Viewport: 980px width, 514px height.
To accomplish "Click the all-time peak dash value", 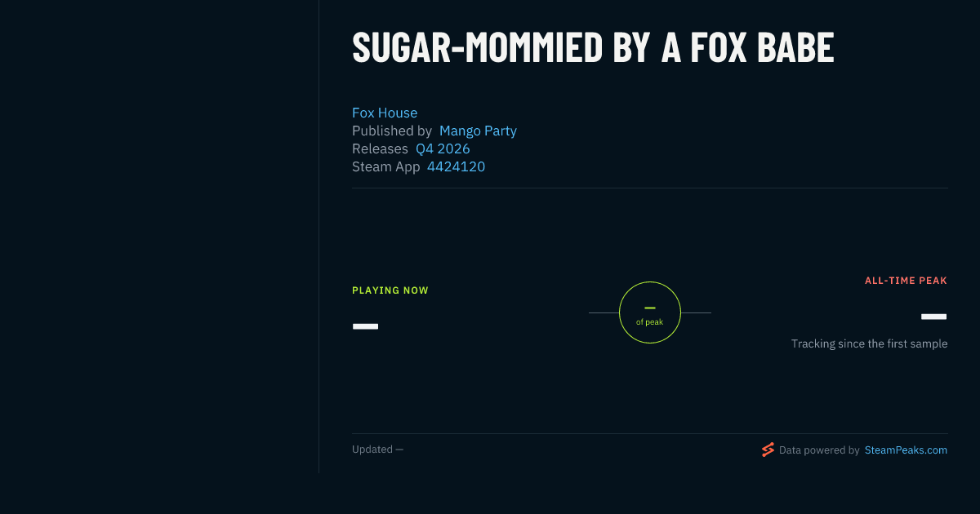I will pos(933,317).
